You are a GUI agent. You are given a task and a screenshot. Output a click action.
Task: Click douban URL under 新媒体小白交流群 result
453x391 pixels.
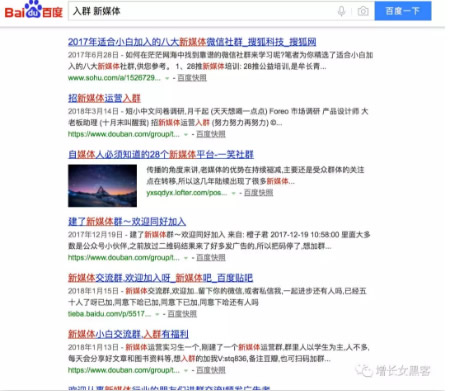point(124,370)
